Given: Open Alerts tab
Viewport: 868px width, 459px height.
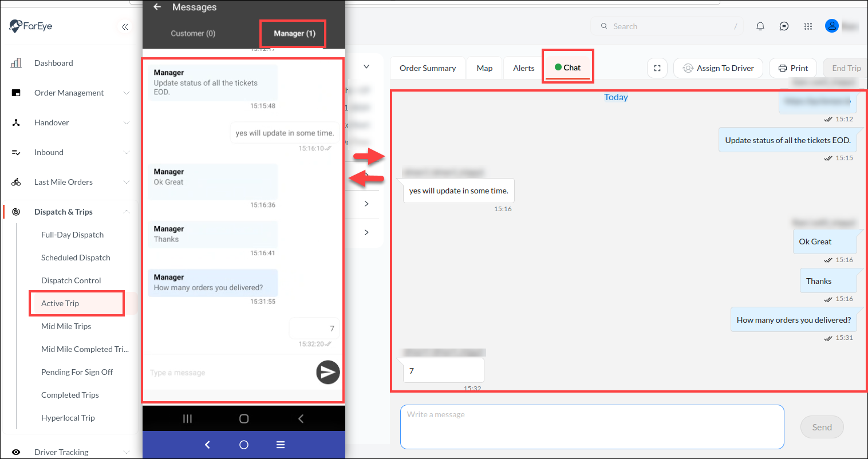Looking at the screenshot, I should tap(523, 68).
